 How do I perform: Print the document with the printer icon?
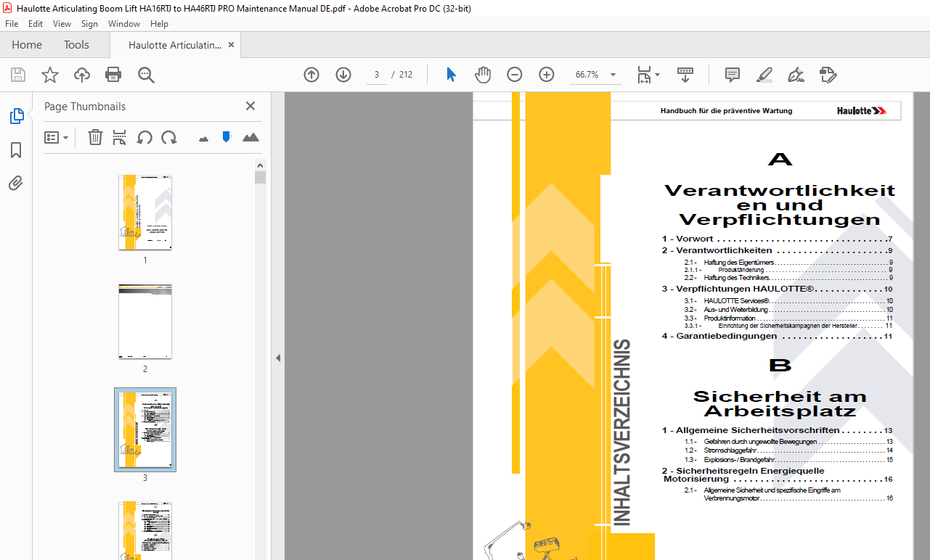113,75
